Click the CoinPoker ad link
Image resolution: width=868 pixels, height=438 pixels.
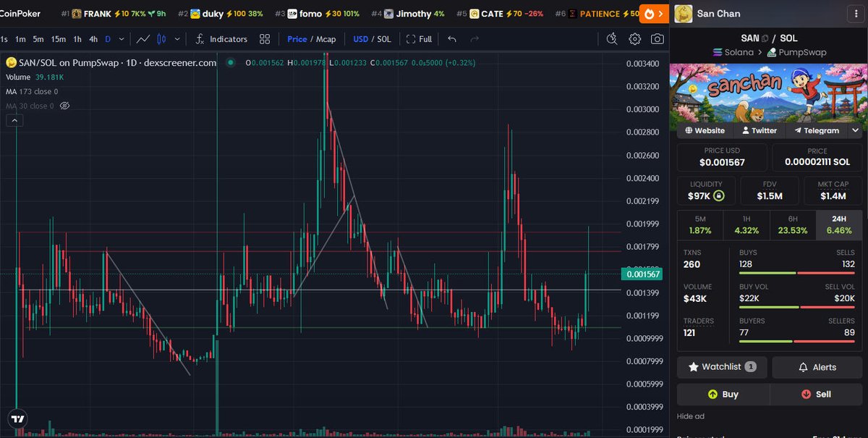click(x=20, y=14)
